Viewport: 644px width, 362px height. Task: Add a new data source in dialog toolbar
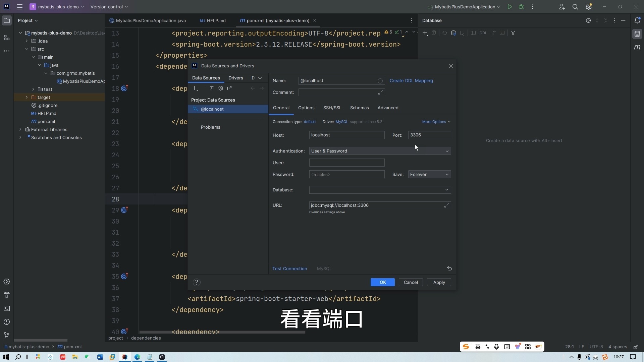coord(195,88)
